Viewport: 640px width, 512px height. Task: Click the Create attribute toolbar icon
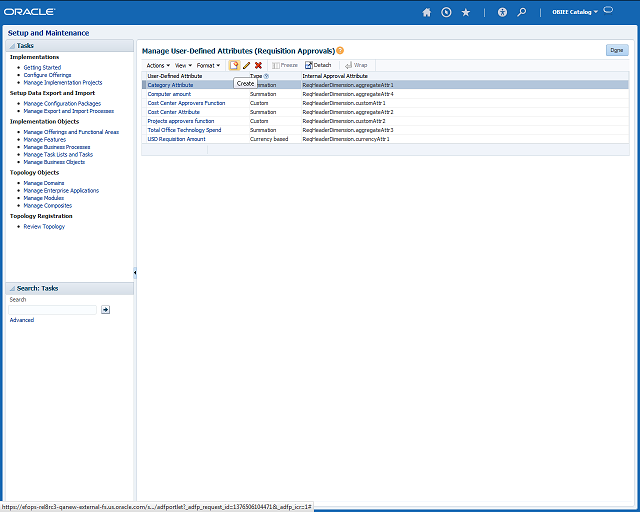click(234, 65)
